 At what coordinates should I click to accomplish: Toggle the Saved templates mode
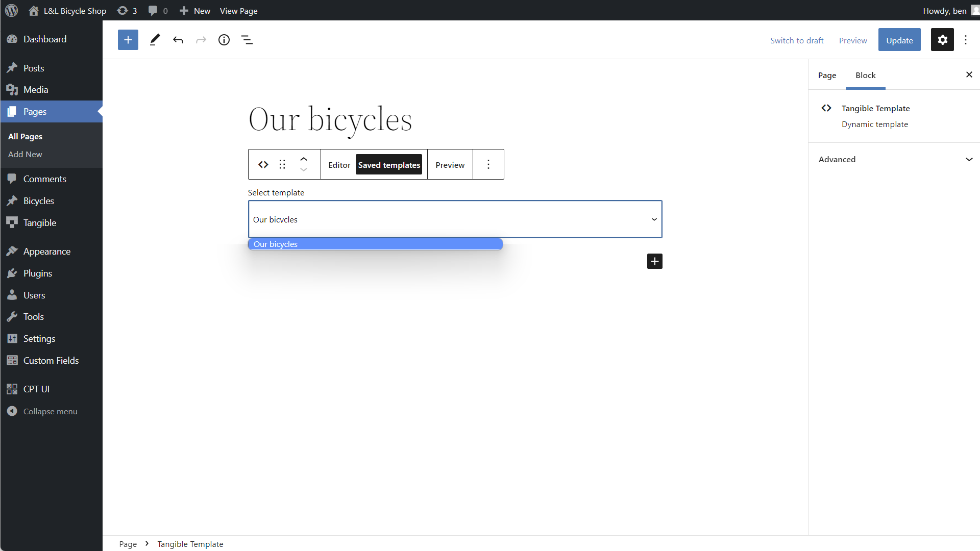pos(389,165)
